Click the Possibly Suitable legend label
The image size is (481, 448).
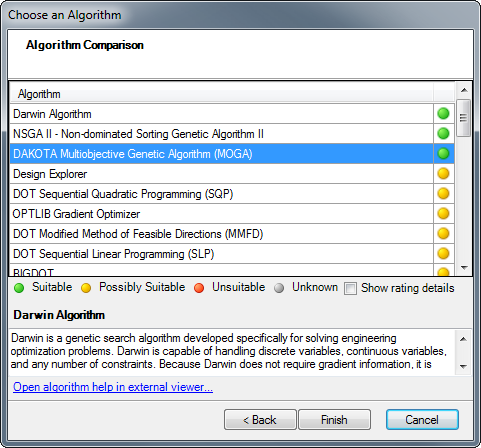[142, 287]
